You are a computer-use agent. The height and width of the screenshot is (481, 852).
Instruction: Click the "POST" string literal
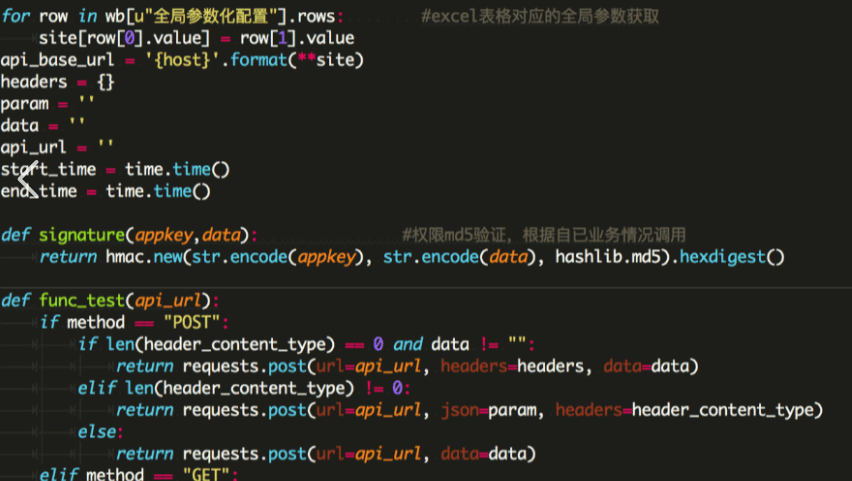193,322
